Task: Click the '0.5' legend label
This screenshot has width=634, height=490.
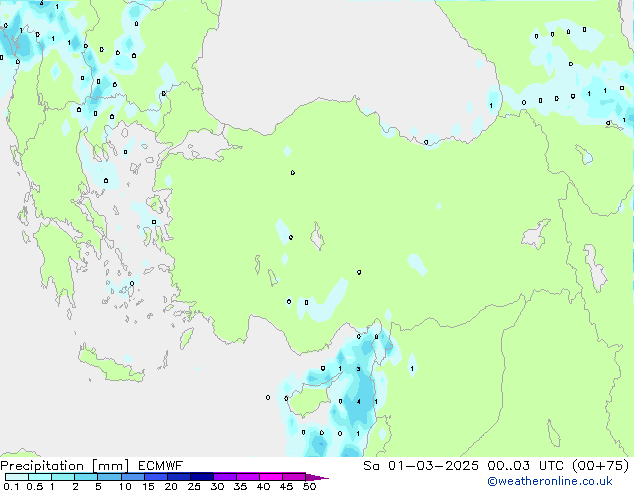Action: 35,486
